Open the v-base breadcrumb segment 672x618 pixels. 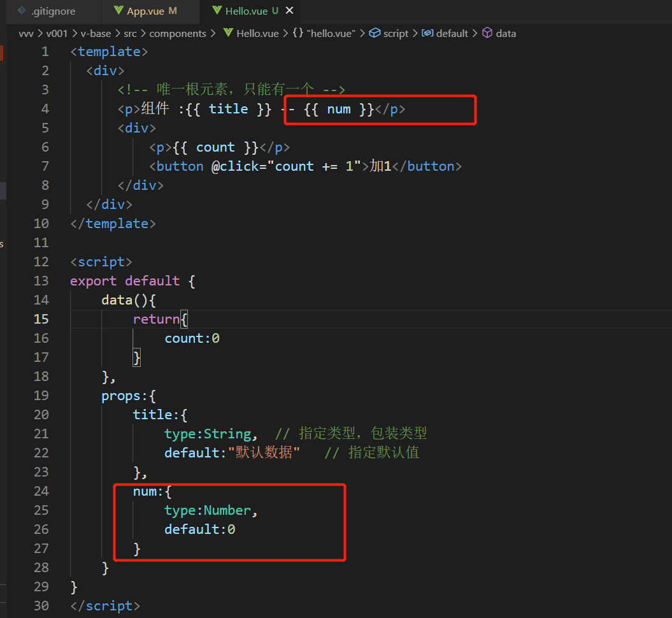point(96,33)
